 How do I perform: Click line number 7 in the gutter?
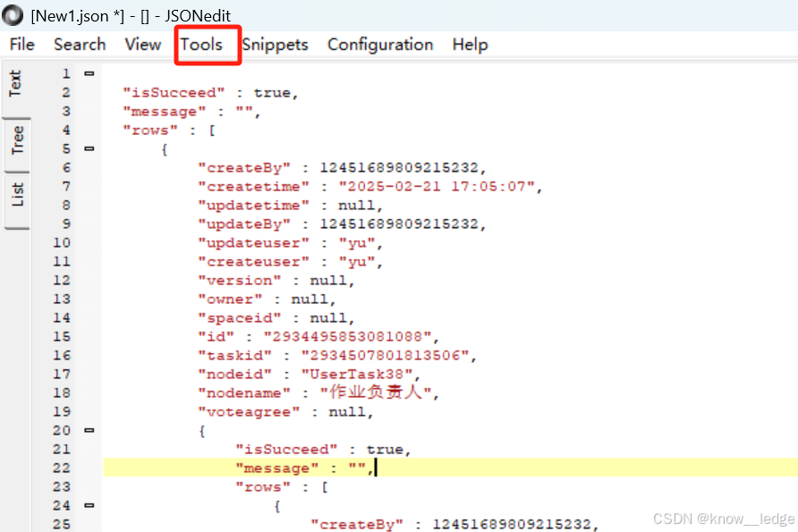click(x=66, y=187)
